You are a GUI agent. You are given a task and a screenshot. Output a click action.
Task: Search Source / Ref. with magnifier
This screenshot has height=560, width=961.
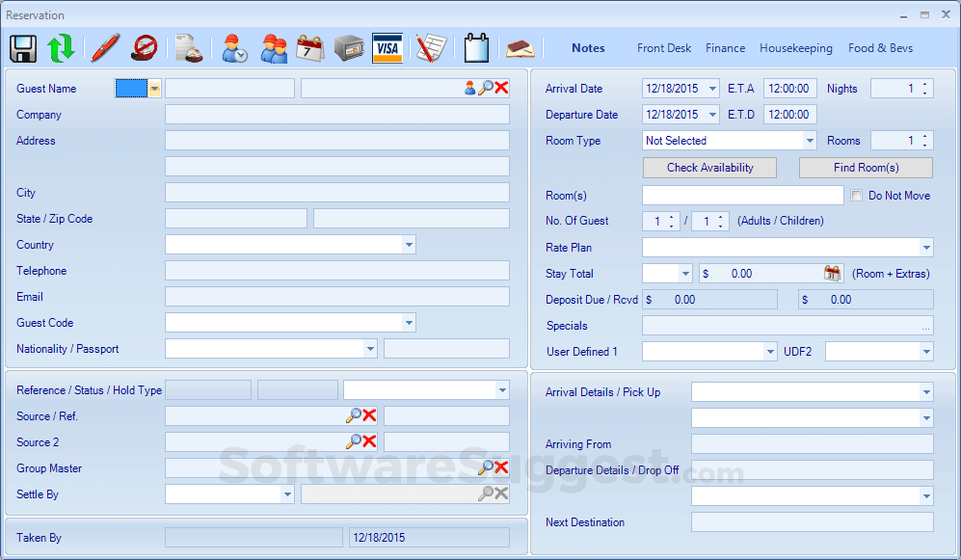(354, 416)
